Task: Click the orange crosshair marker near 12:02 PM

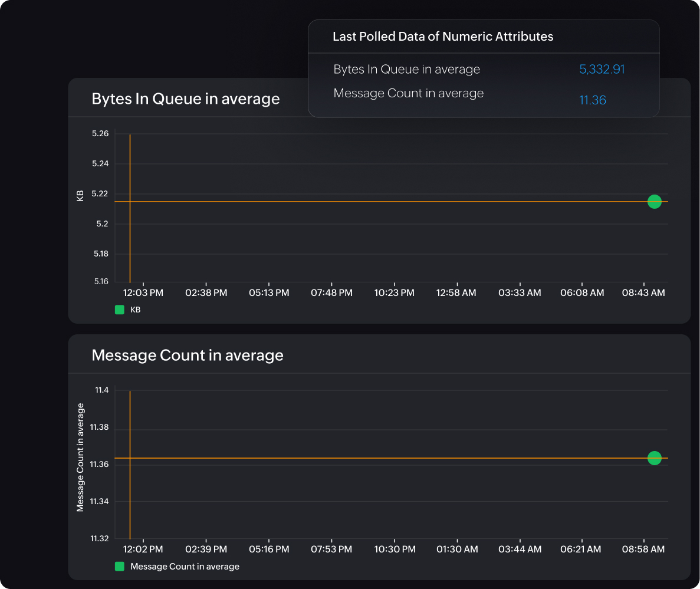Action: click(129, 458)
